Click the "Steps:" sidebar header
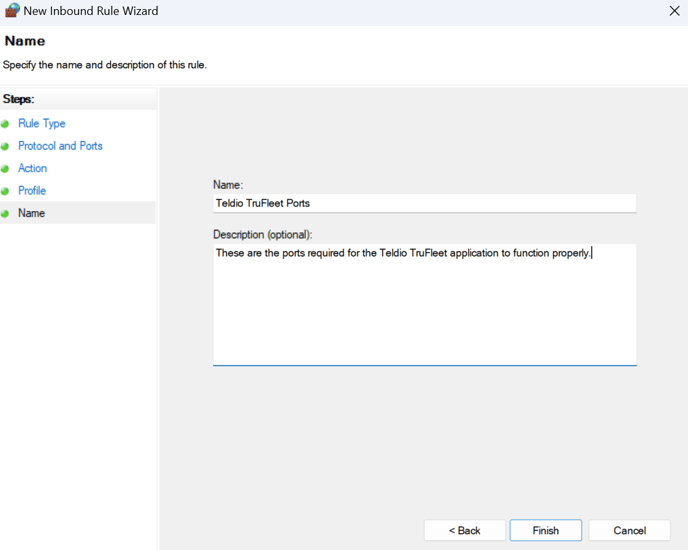This screenshot has height=550, width=688. [18, 99]
